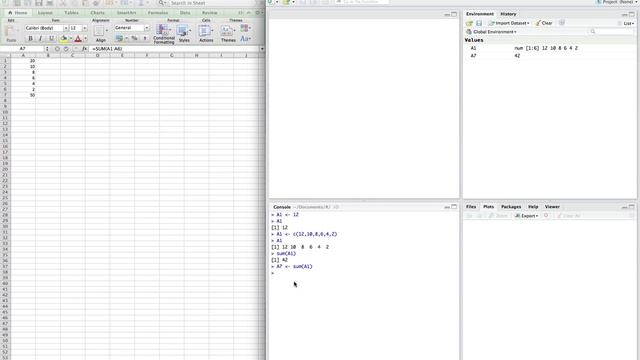Click the currency format icon

(120, 38)
